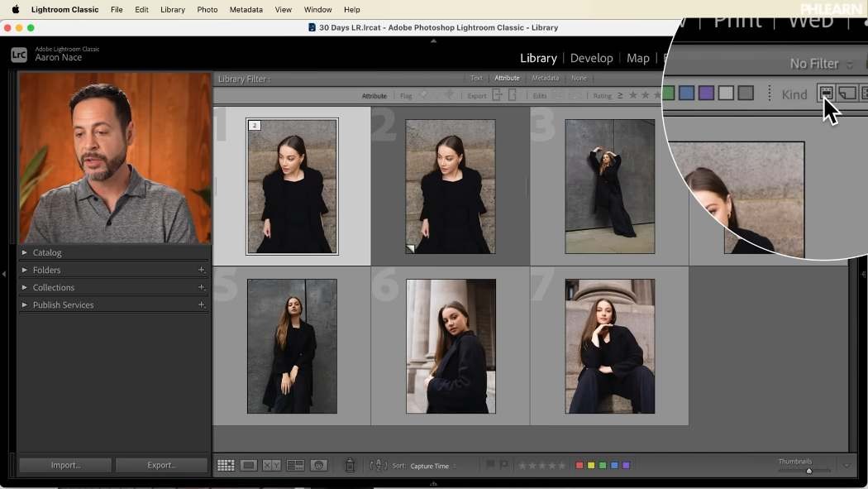The image size is (868, 489).
Task: Open the Lightroom Classic app menu
Action: click(x=64, y=9)
